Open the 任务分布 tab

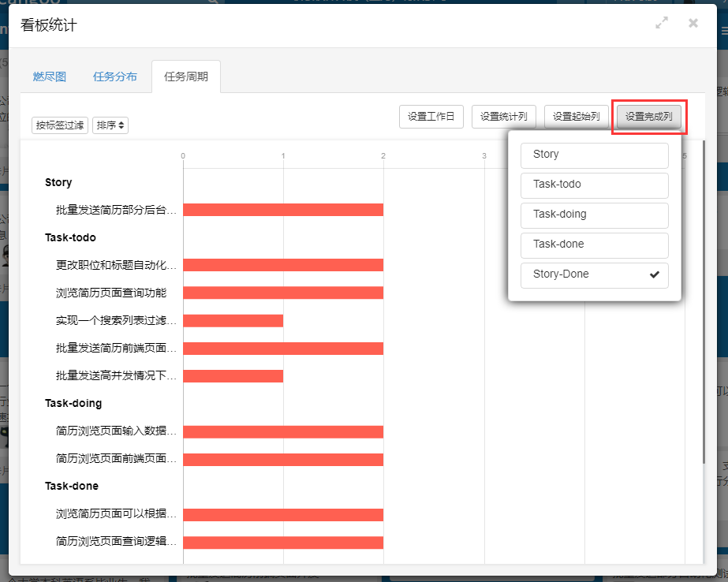(115, 76)
